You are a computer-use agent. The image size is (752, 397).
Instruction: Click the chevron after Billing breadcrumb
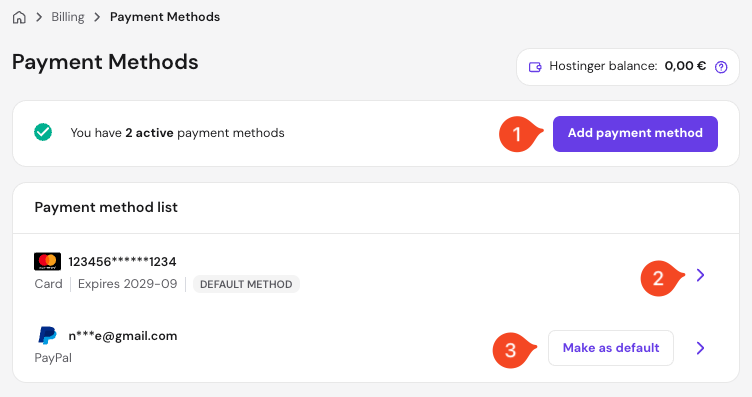point(97,17)
